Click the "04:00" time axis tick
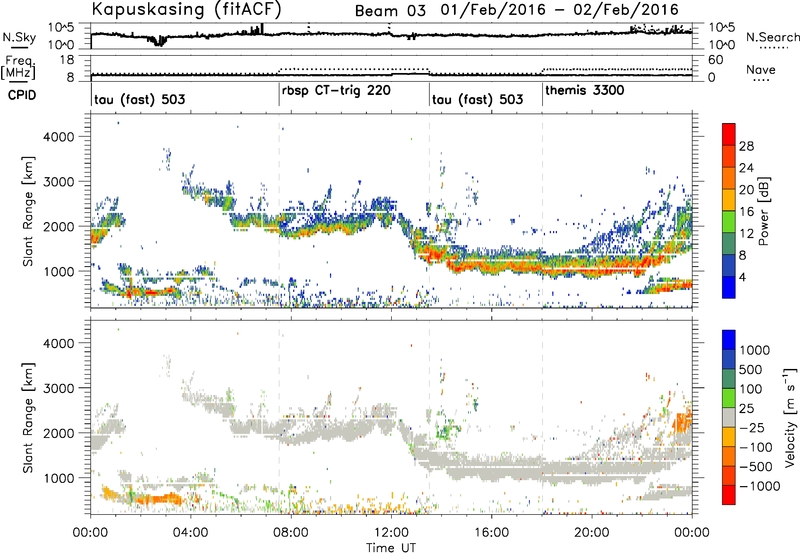This screenshot has height=554, width=800. 190,533
